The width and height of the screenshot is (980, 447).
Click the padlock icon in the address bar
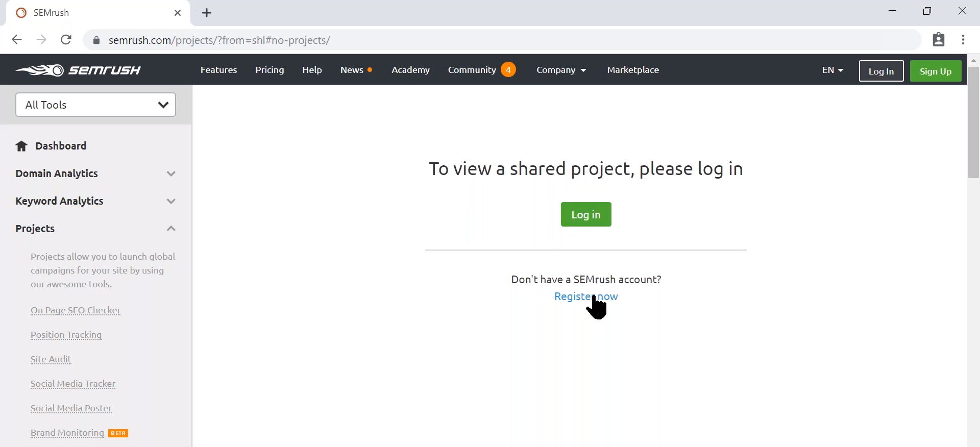point(96,40)
